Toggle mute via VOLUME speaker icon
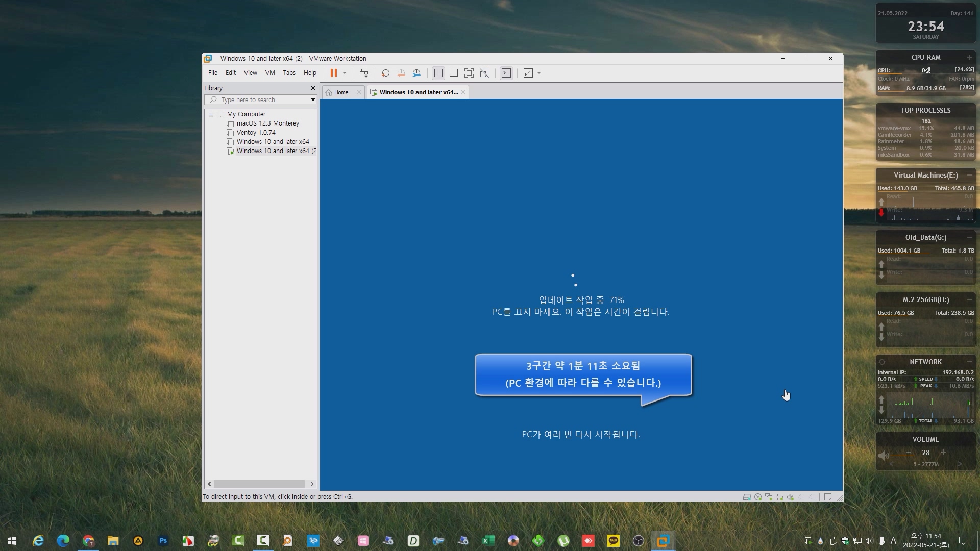 (x=883, y=455)
